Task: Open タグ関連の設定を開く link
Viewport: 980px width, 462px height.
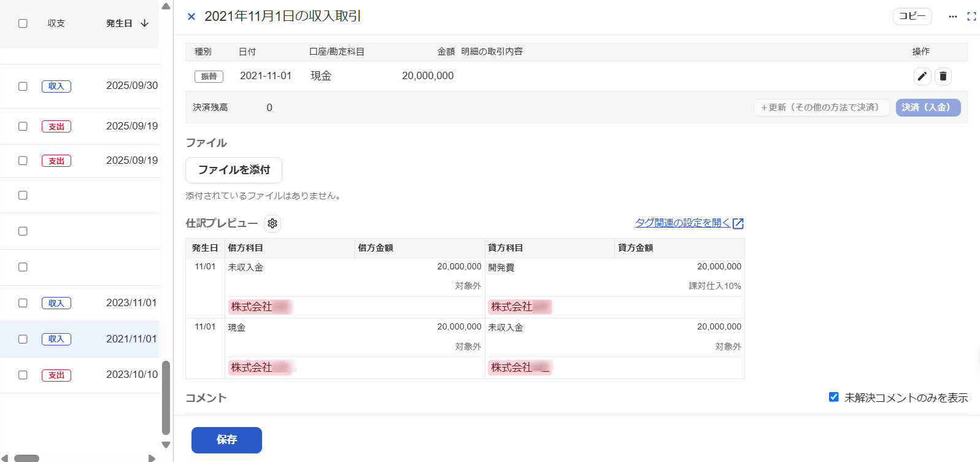Action: point(689,223)
